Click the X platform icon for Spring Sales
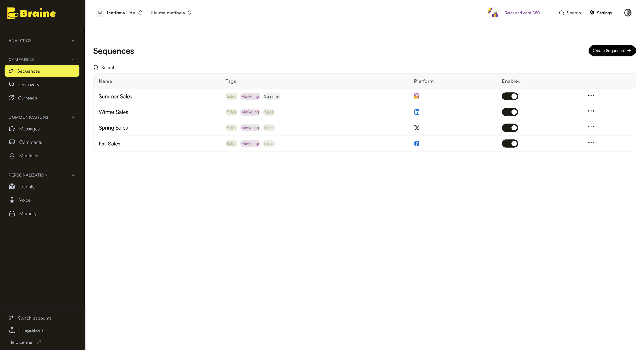Viewport: 644px width, 350px height. tap(417, 128)
